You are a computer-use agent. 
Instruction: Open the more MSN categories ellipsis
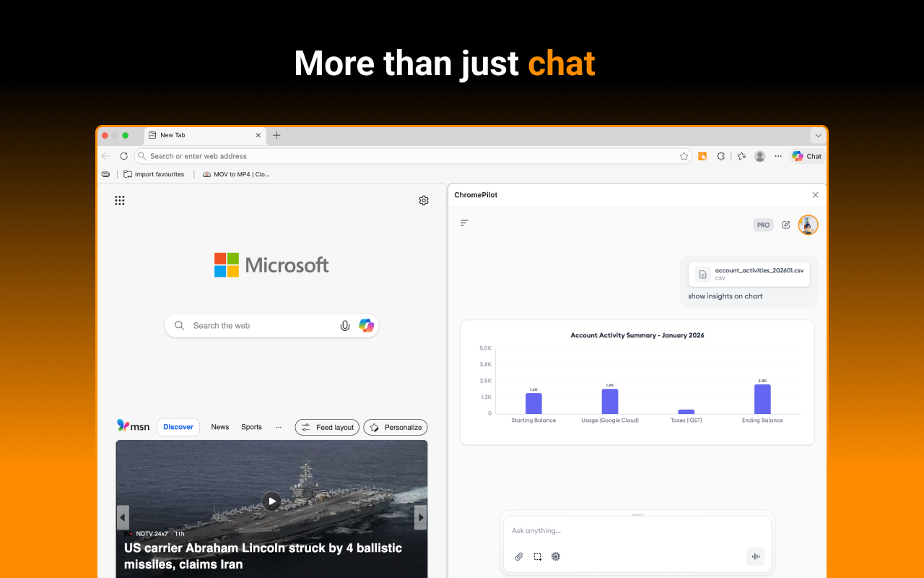[279, 427]
